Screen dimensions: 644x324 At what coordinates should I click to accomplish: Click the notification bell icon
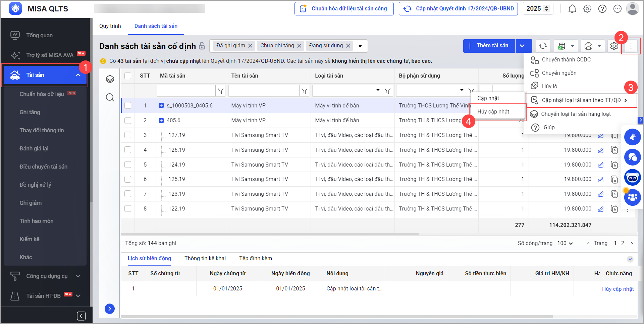tap(572, 9)
